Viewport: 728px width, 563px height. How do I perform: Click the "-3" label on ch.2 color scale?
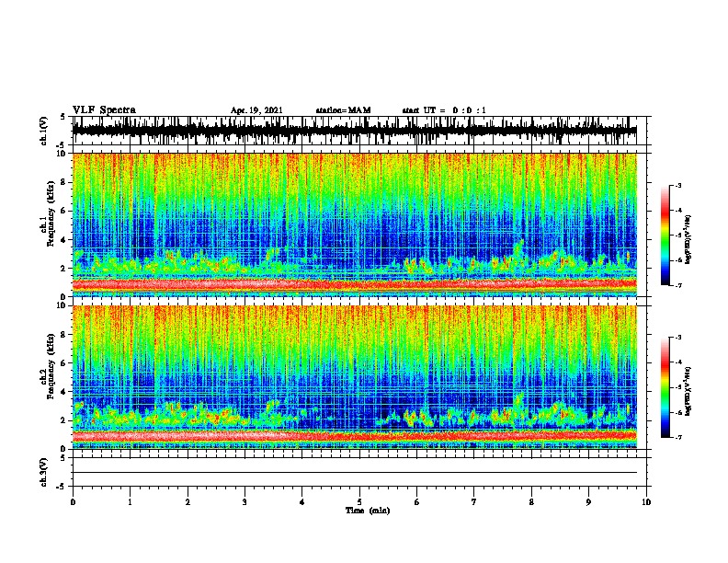[x=678, y=338]
